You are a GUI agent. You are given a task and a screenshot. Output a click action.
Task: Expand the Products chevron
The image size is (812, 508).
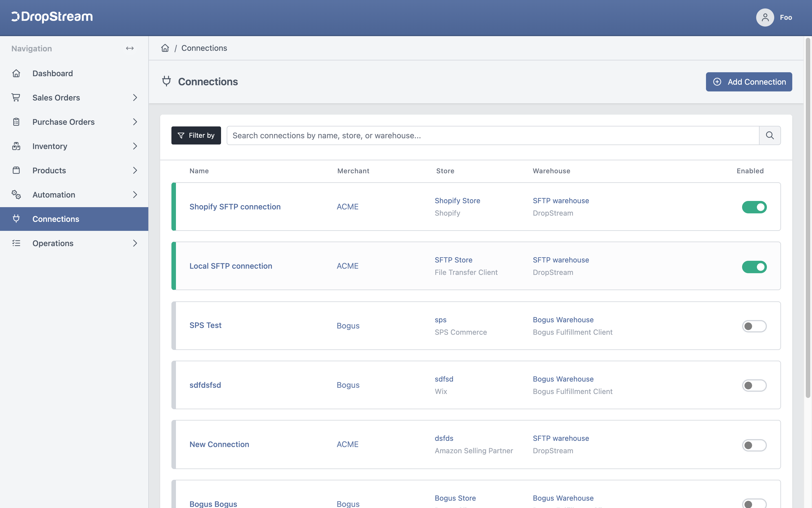point(135,170)
